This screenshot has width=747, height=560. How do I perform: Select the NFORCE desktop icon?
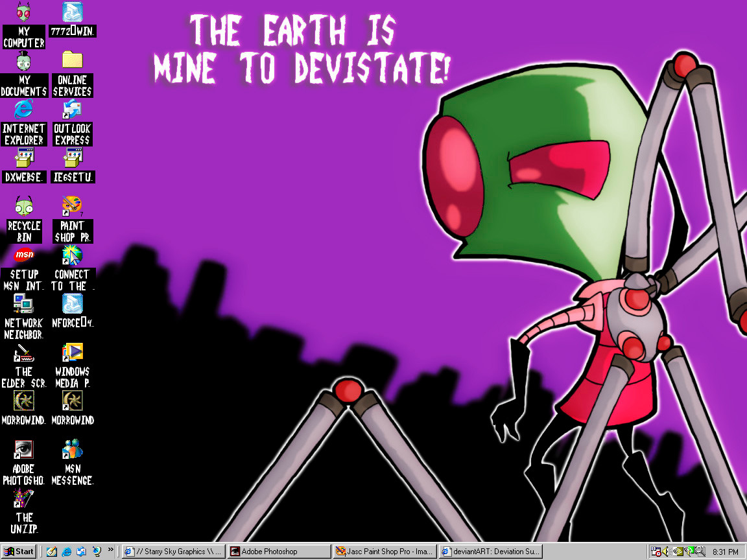point(73,311)
